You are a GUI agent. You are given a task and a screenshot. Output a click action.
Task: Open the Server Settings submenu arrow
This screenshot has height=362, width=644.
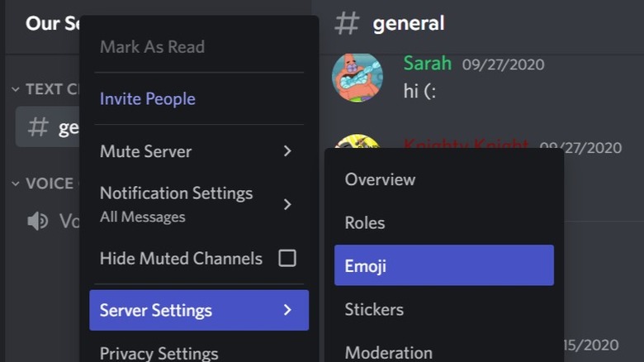coord(286,310)
